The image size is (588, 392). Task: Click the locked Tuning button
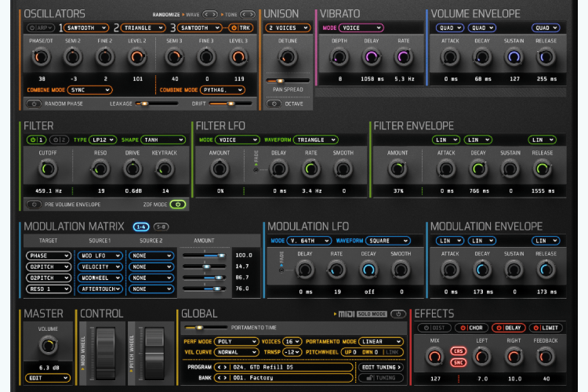tap(381, 378)
